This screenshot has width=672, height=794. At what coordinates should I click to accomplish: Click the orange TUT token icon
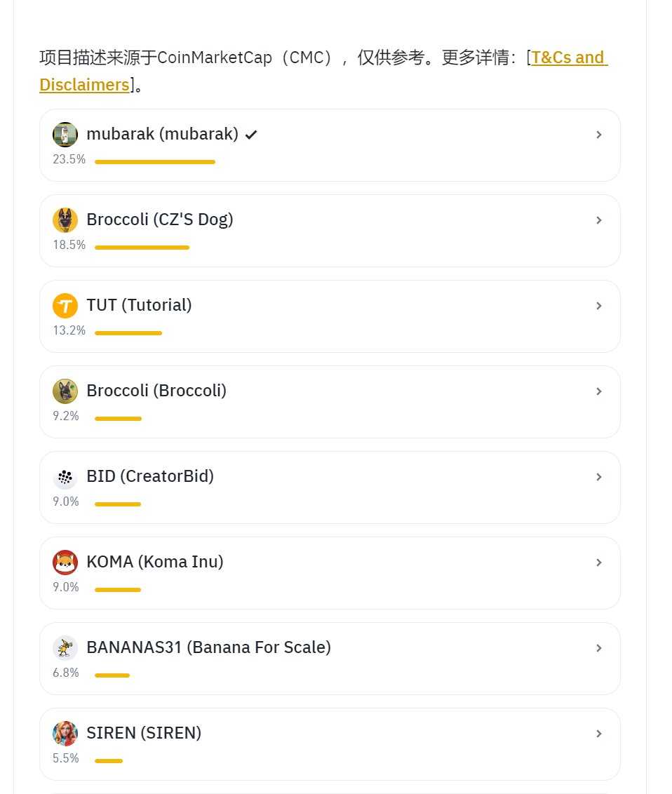pyautogui.click(x=65, y=306)
